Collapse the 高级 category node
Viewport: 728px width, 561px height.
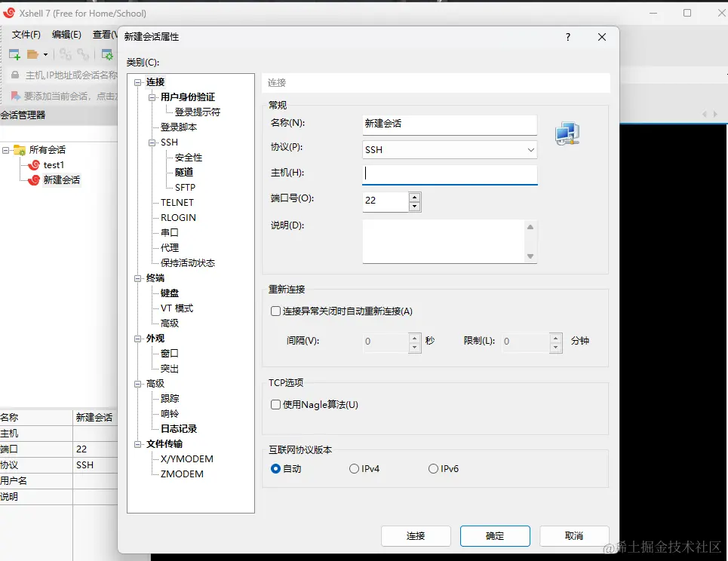click(137, 385)
